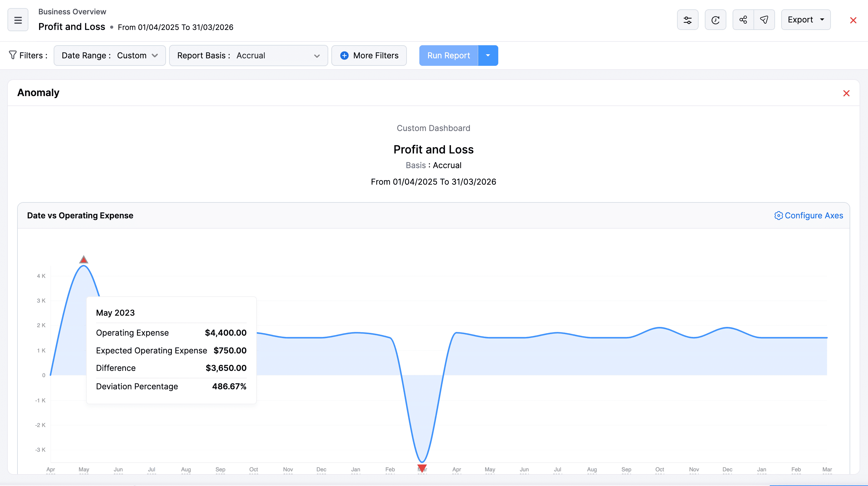Open the hamburger navigation menu
The width and height of the screenshot is (868, 486).
(x=17, y=20)
